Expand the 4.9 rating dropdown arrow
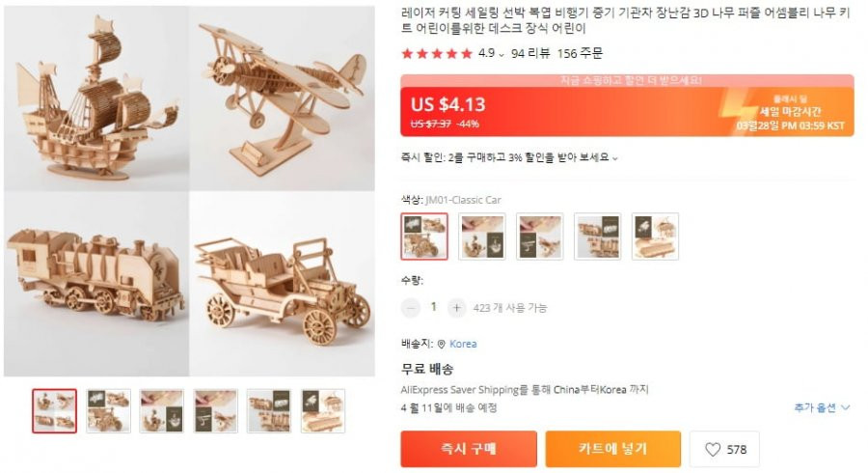 pyautogui.click(x=502, y=55)
